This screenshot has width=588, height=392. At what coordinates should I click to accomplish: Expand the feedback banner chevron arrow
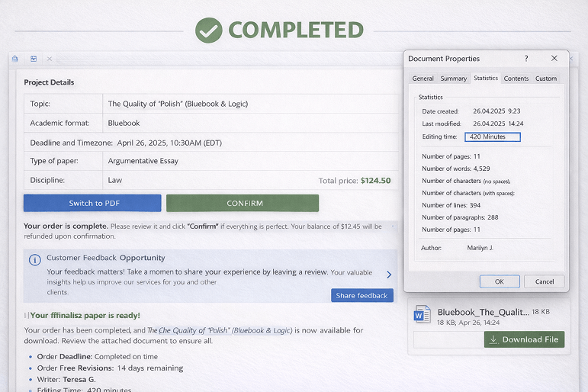coord(389,275)
